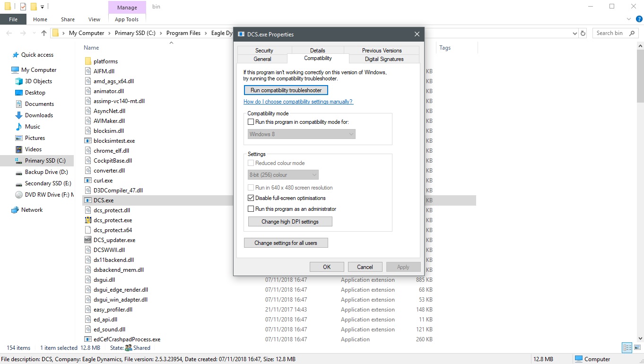
Task: Select the Backup Drive (D:) icon
Action: (19, 172)
